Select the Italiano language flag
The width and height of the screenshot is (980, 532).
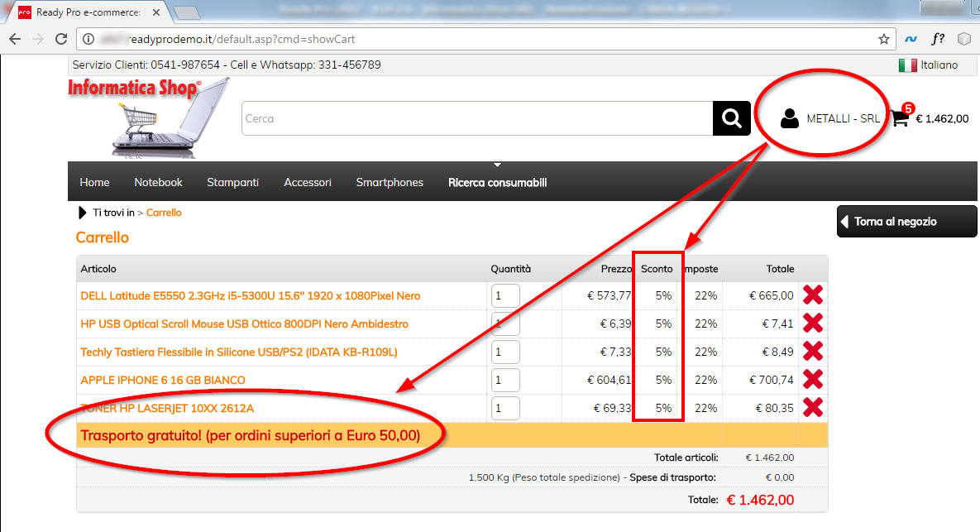point(907,65)
